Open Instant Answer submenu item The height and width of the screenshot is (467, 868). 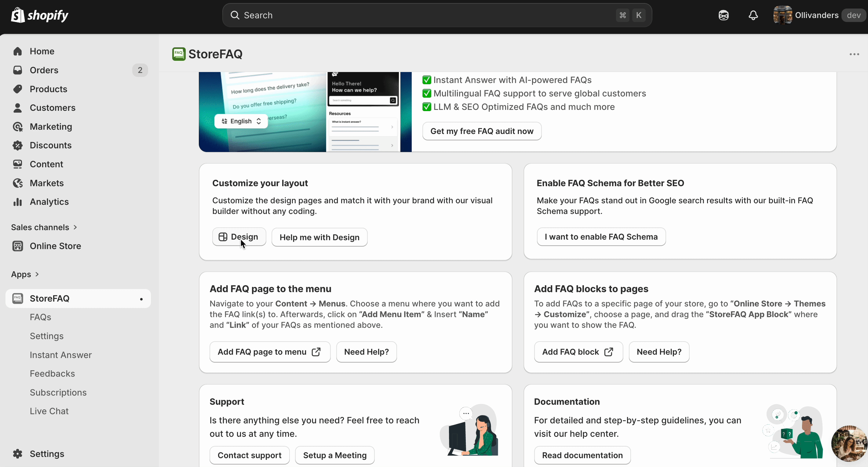tap(61, 355)
